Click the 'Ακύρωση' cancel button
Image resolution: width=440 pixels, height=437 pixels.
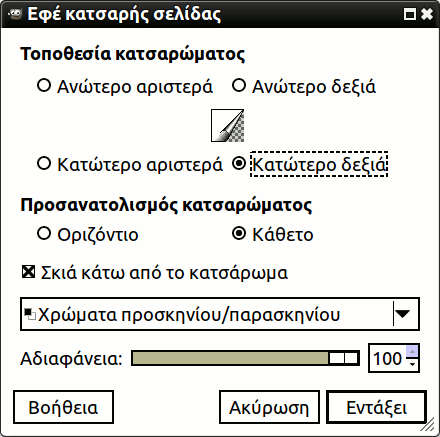point(269,407)
